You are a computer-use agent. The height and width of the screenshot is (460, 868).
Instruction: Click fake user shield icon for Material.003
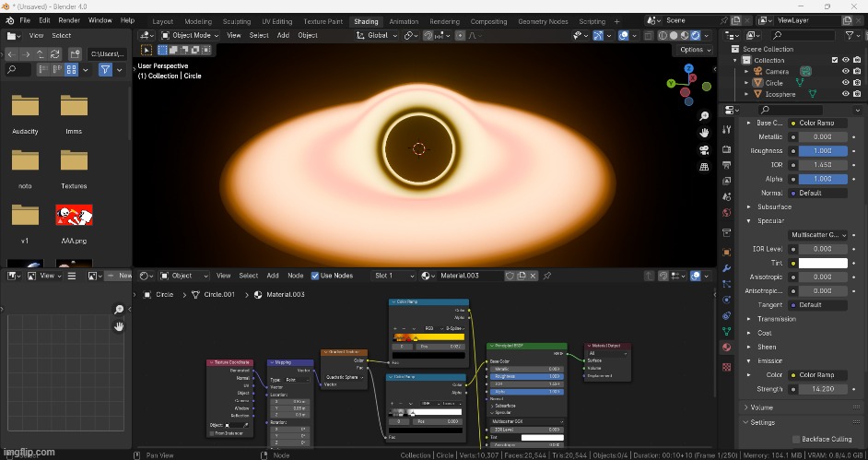click(x=510, y=276)
